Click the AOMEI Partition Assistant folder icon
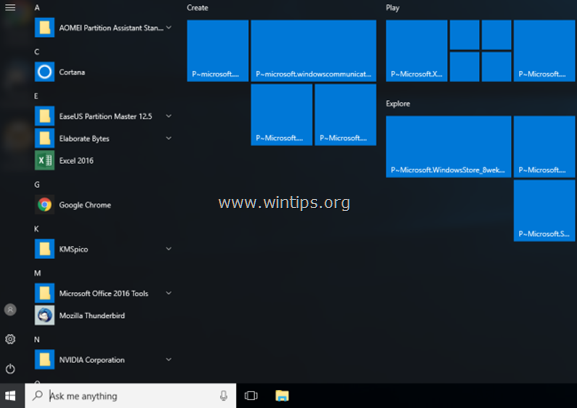The width and height of the screenshot is (577, 408). click(45, 28)
